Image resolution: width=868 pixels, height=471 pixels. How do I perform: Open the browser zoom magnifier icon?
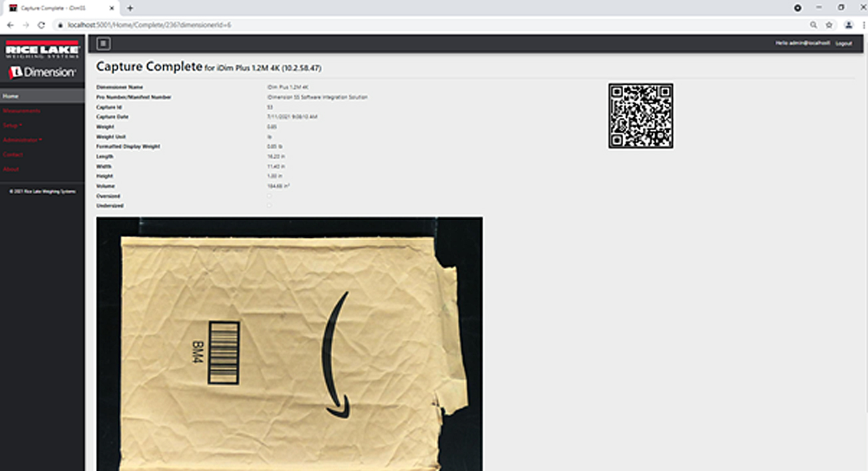(x=813, y=25)
